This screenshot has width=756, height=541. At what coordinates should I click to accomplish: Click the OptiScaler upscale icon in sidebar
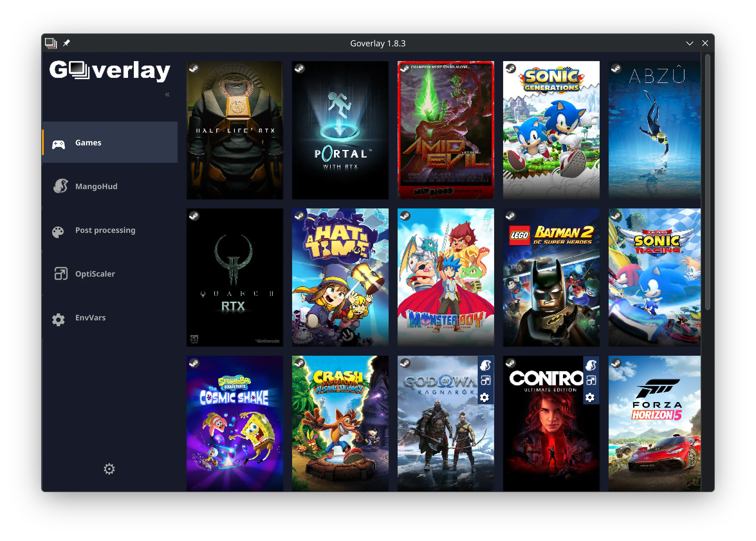(x=61, y=274)
